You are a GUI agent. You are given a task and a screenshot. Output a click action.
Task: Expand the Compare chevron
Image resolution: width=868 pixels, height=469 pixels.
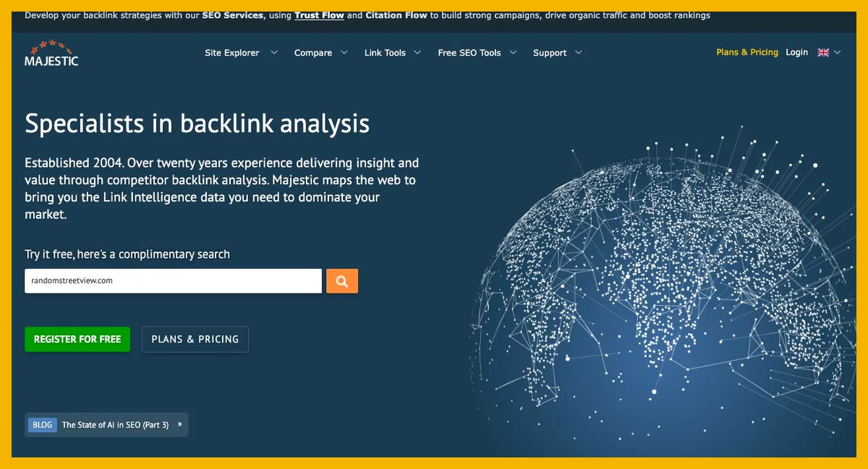[344, 53]
